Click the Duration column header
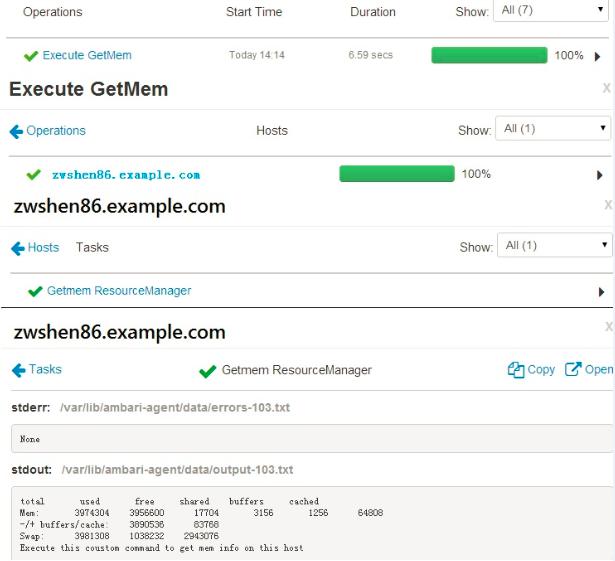The width and height of the screenshot is (615, 561). [373, 12]
